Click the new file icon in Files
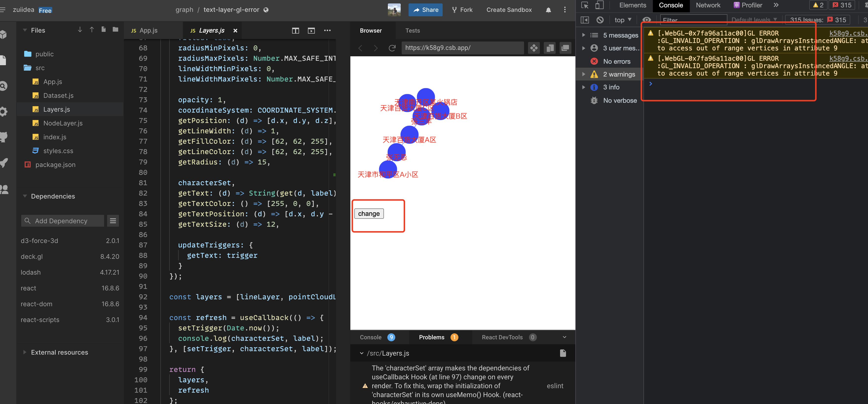This screenshot has height=404, width=868. (x=103, y=30)
